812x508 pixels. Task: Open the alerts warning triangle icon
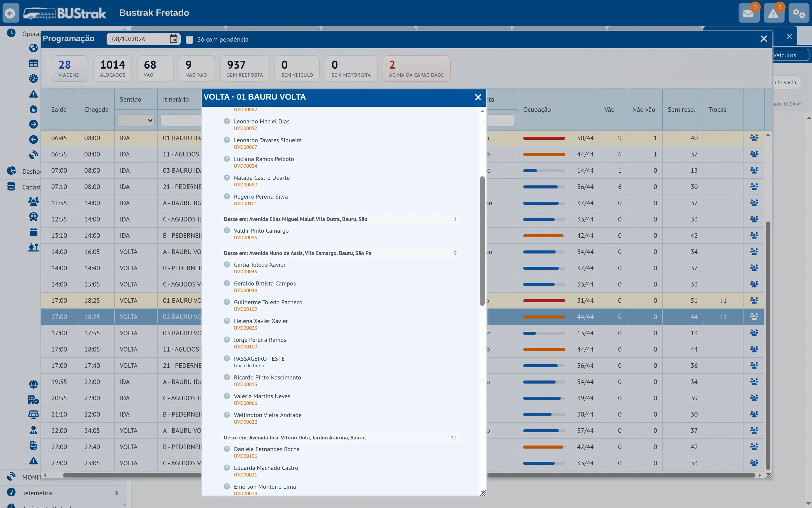coord(773,13)
